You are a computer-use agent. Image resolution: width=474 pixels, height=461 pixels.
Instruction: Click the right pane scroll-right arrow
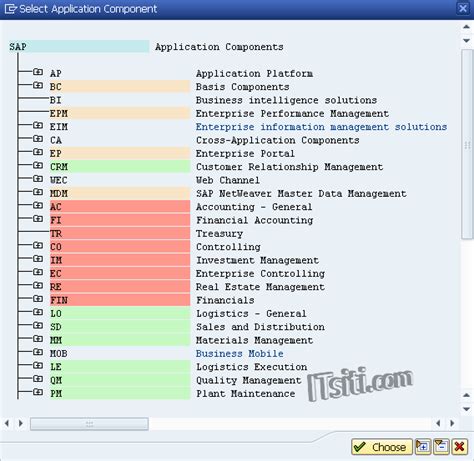452,423
